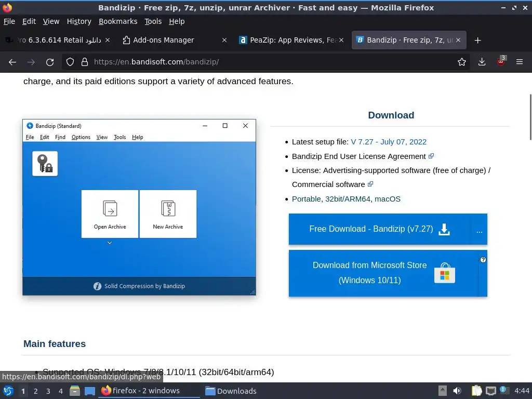The height and width of the screenshot is (399, 532).
Task: Open the file manager taskbar launcher
Action: tap(75, 391)
